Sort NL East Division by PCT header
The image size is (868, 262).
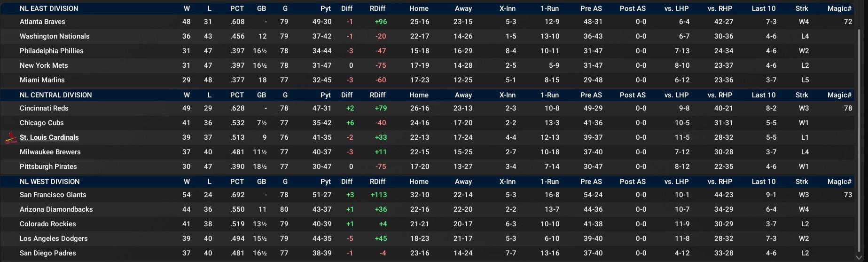237,8
